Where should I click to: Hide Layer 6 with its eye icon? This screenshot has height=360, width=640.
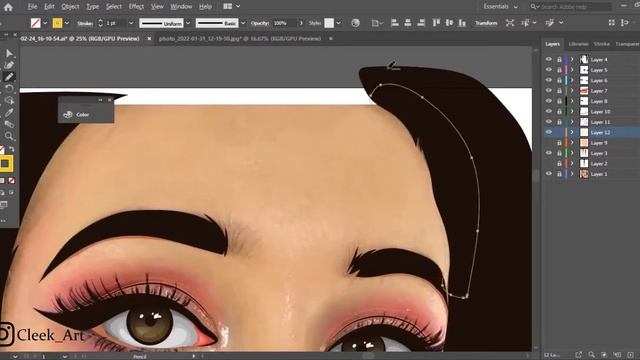coord(549,80)
